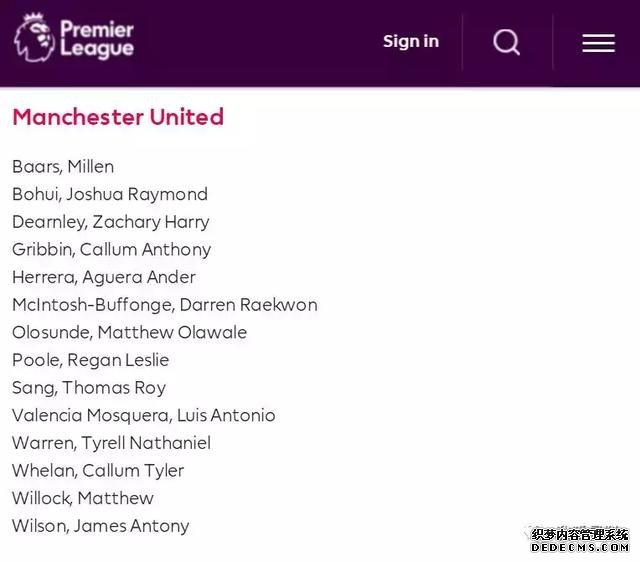
Task: Select Olosunde, Matthew Olawale entry
Action: tap(130, 333)
